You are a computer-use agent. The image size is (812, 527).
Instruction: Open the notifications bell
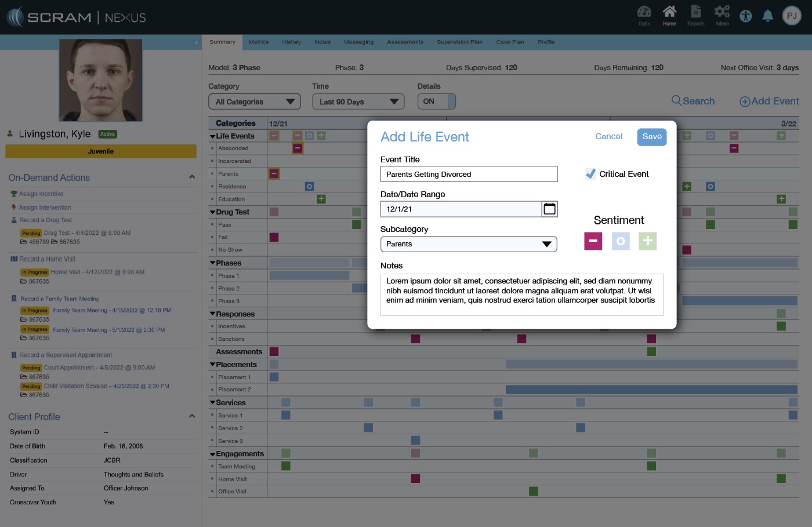tap(768, 16)
